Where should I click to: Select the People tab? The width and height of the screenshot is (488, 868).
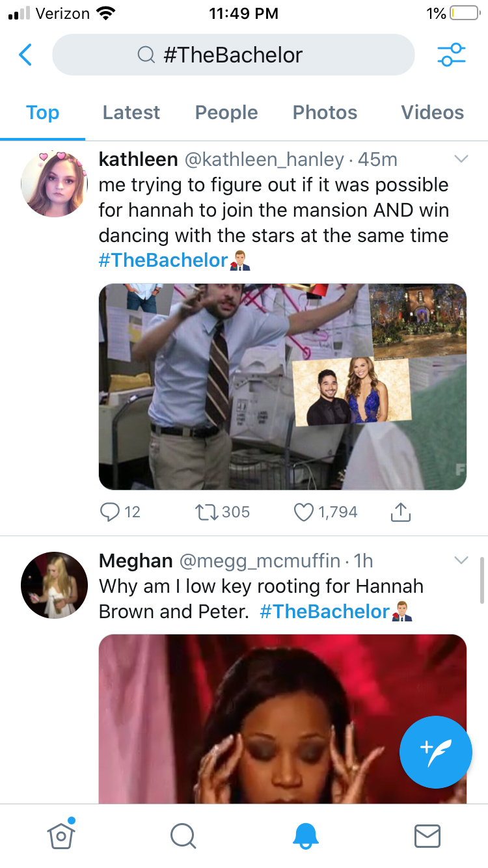[226, 113]
